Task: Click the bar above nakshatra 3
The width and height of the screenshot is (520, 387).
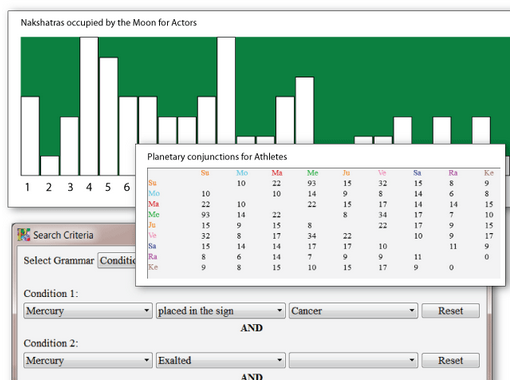Action: pos(69,146)
